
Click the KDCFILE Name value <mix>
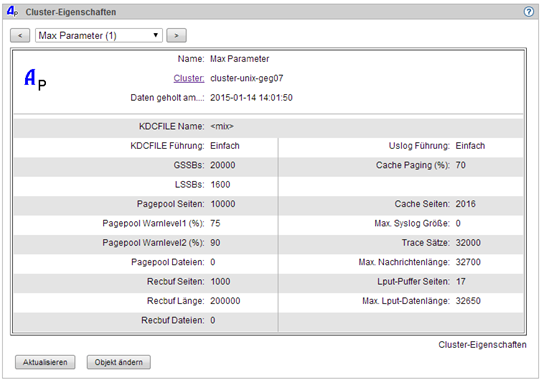click(222, 126)
